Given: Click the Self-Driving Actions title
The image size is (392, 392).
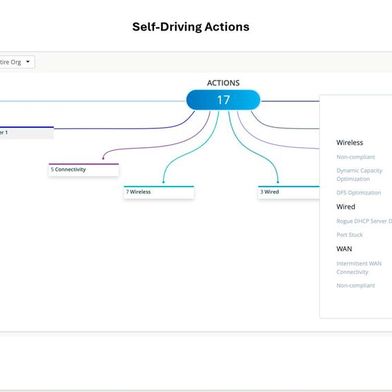Looking at the screenshot, I should (x=191, y=27).
